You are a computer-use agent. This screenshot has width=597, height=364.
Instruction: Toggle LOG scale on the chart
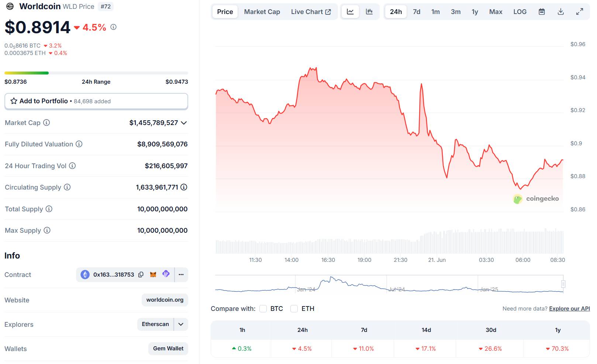pos(520,12)
